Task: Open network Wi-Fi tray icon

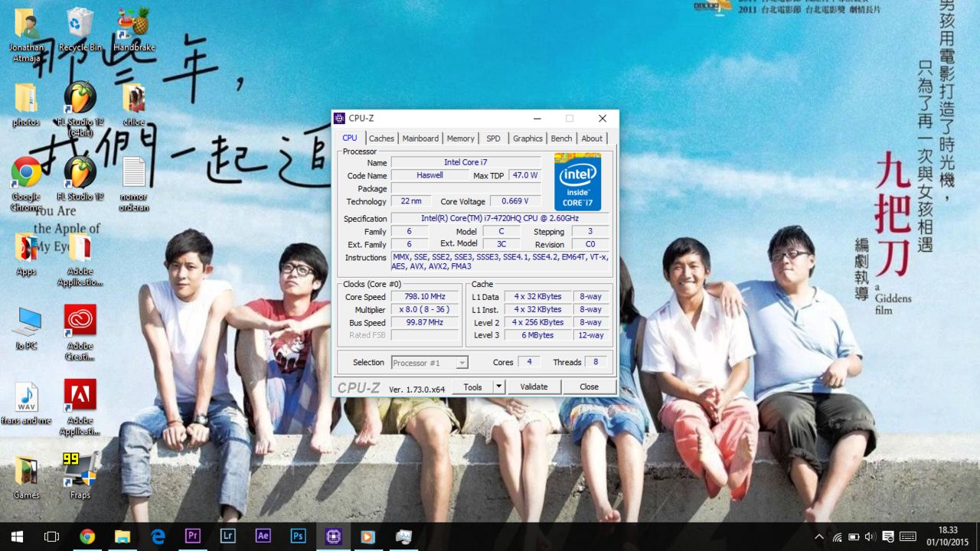Action: (837, 537)
